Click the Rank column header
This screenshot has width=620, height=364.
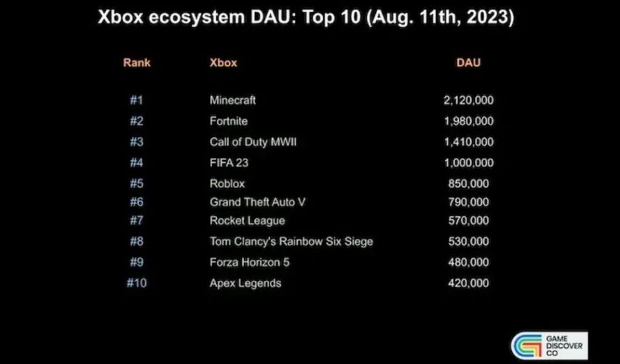click(x=136, y=63)
